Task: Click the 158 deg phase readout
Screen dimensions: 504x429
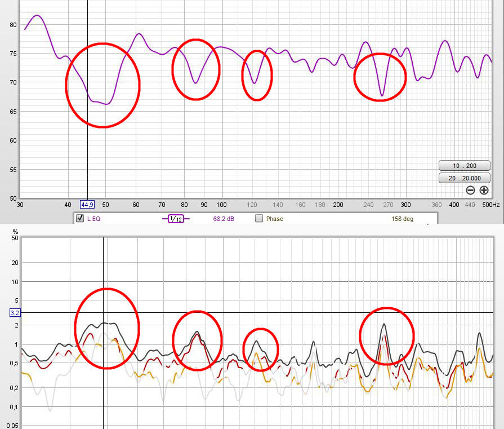Action: point(402,219)
